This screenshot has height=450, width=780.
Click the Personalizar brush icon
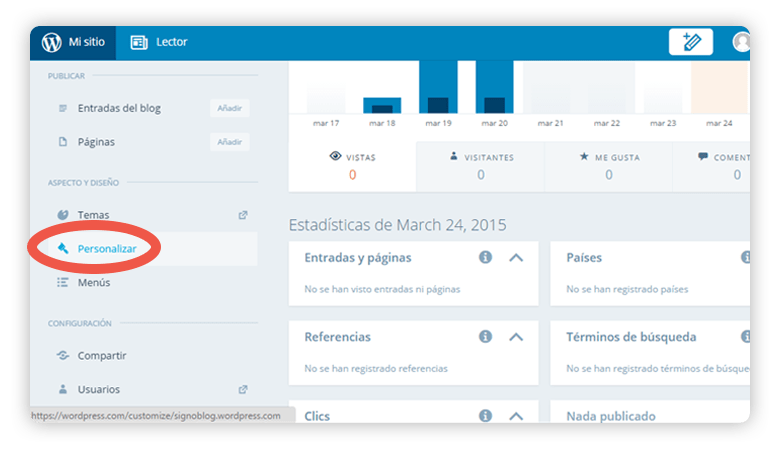pyautogui.click(x=63, y=248)
